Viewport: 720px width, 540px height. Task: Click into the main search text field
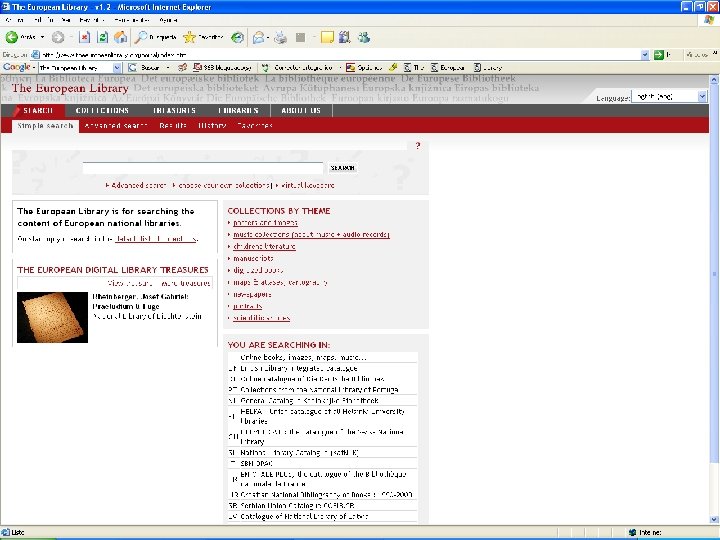[202, 168]
